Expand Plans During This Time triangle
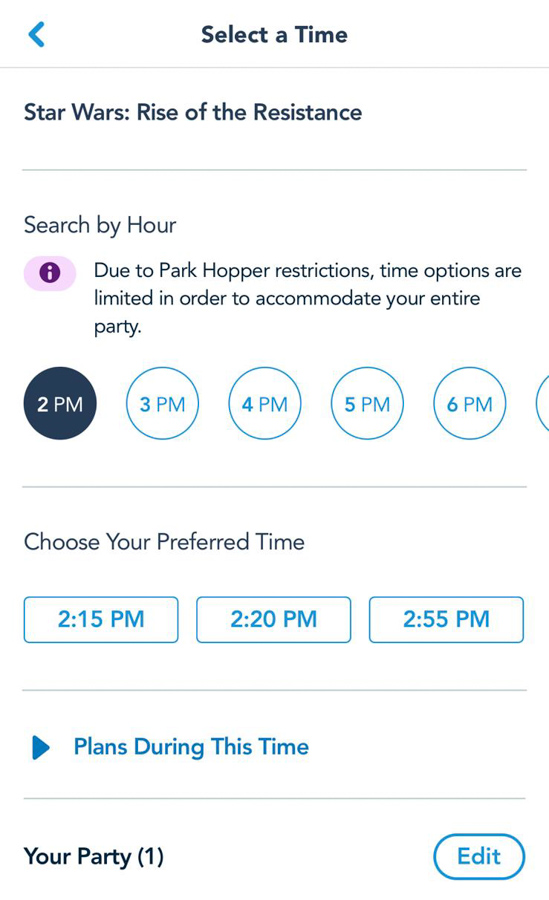 coord(41,747)
